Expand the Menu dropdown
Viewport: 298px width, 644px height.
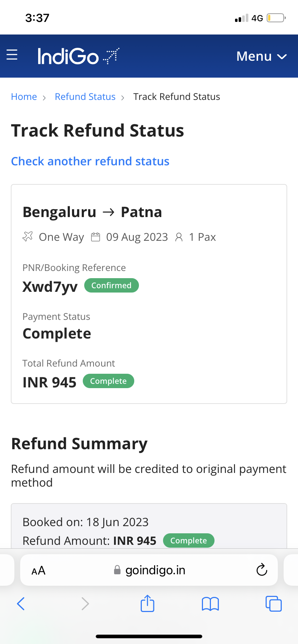pyautogui.click(x=261, y=56)
